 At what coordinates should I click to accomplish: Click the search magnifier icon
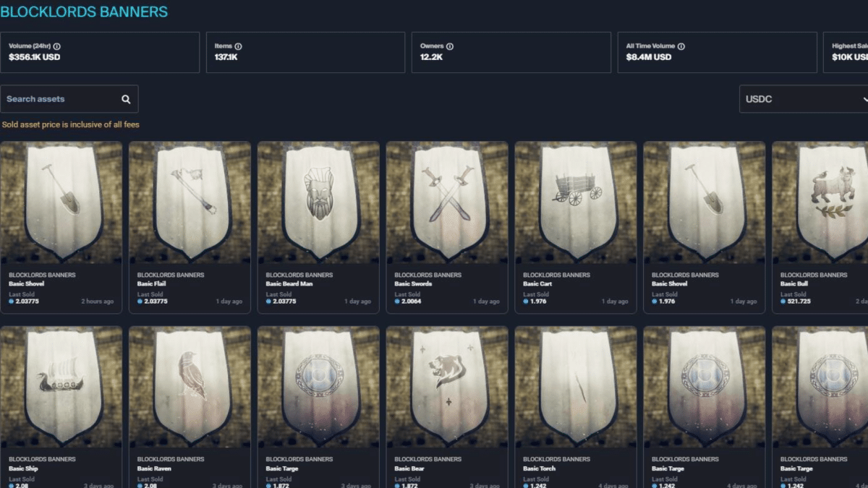pyautogui.click(x=126, y=99)
